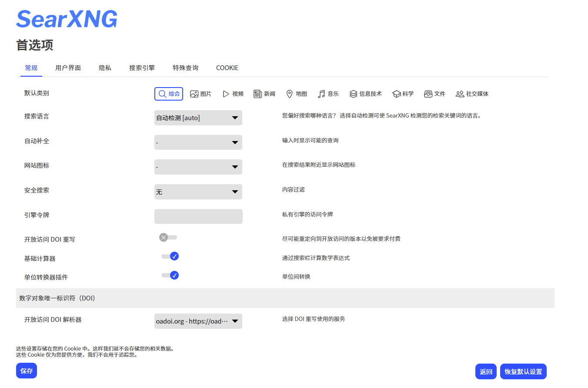Select the 综合 (General) category button
This screenshot has width=588, height=388.
click(168, 93)
